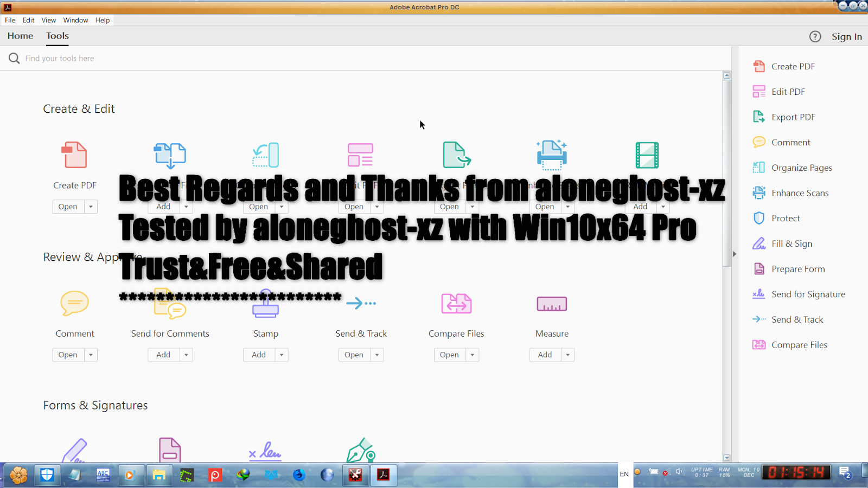Switch to the Tools tab
868x488 pixels.
click(x=58, y=36)
